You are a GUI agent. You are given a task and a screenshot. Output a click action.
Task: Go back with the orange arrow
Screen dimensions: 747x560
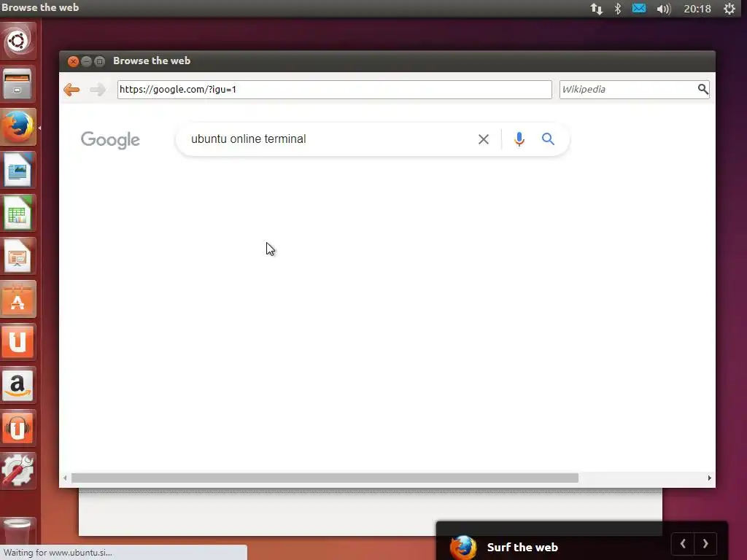71,90
